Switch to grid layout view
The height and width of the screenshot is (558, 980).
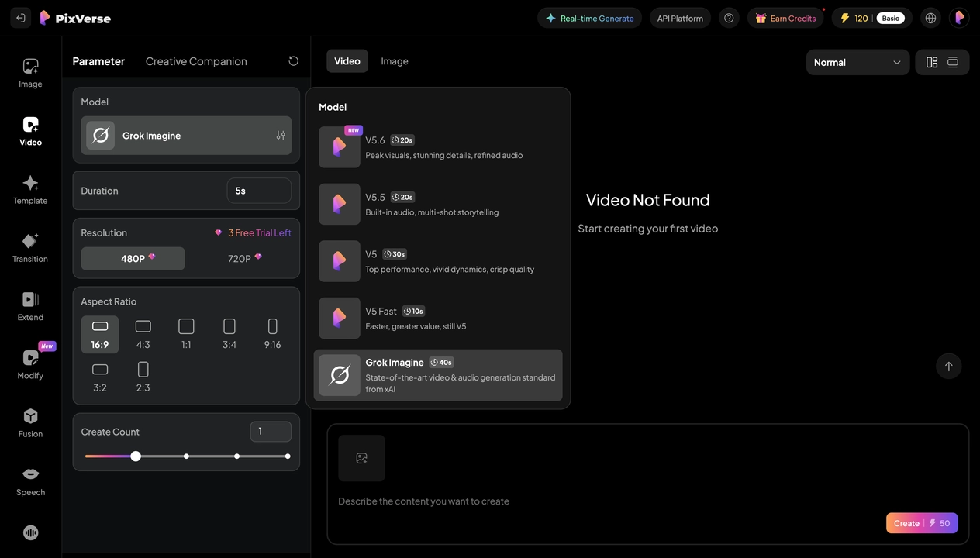[x=932, y=62]
